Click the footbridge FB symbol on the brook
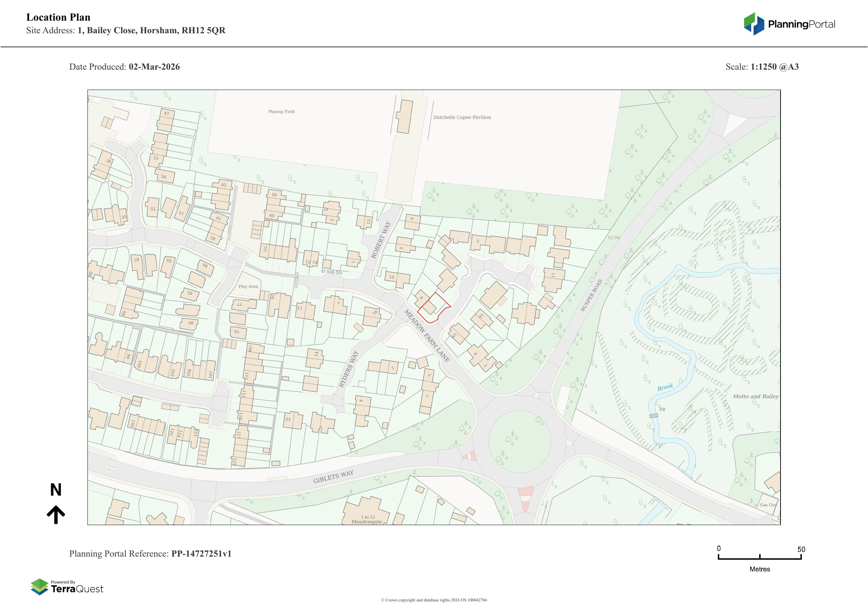Viewport: 868px width, 614px height. pyautogui.click(x=654, y=416)
